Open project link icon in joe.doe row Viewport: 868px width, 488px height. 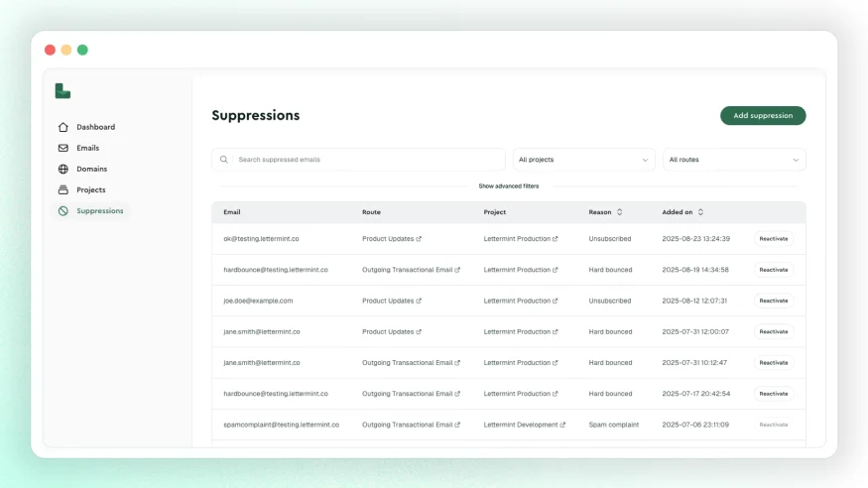556,301
